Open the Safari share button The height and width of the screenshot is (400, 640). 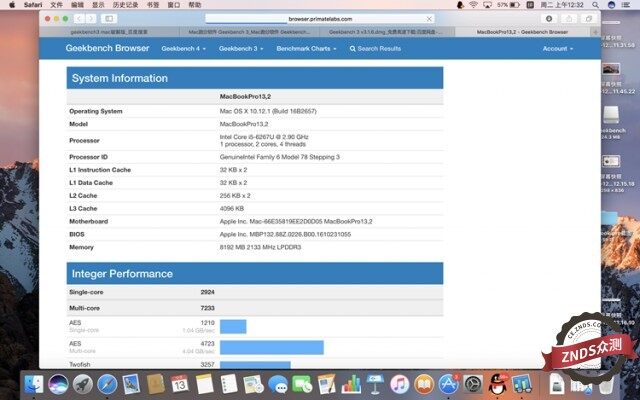tap(569, 18)
